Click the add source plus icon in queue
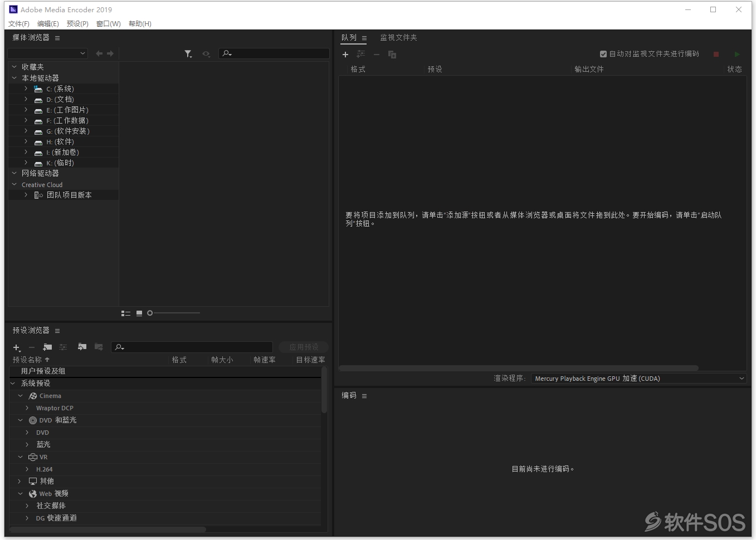 click(345, 54)
